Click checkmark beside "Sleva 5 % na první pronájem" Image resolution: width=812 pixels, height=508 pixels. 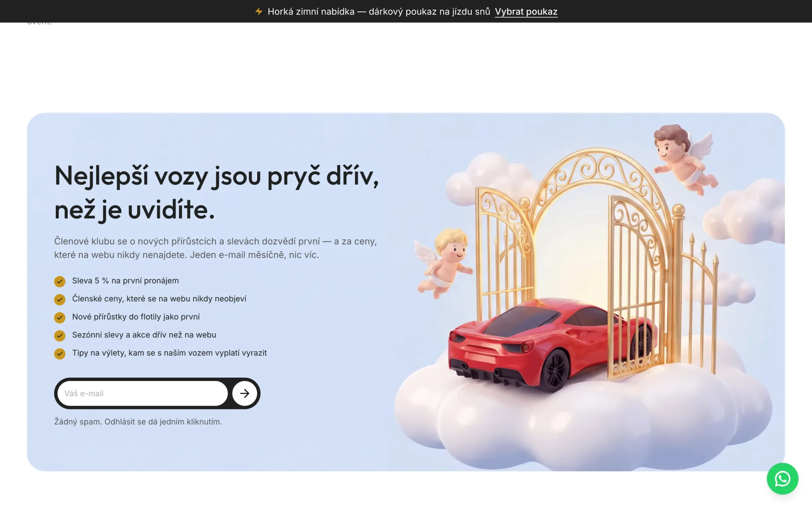[x=60, y=281]
